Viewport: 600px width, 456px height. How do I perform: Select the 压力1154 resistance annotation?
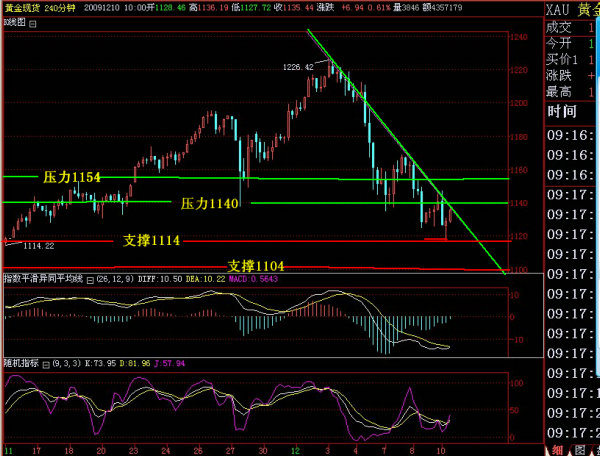coord(71,176)
